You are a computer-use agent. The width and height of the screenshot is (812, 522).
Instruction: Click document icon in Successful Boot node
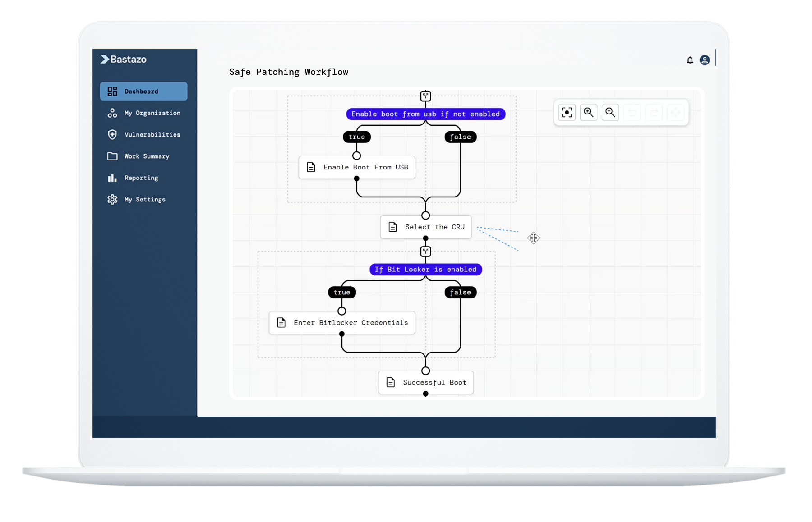[x=391, y=383]
